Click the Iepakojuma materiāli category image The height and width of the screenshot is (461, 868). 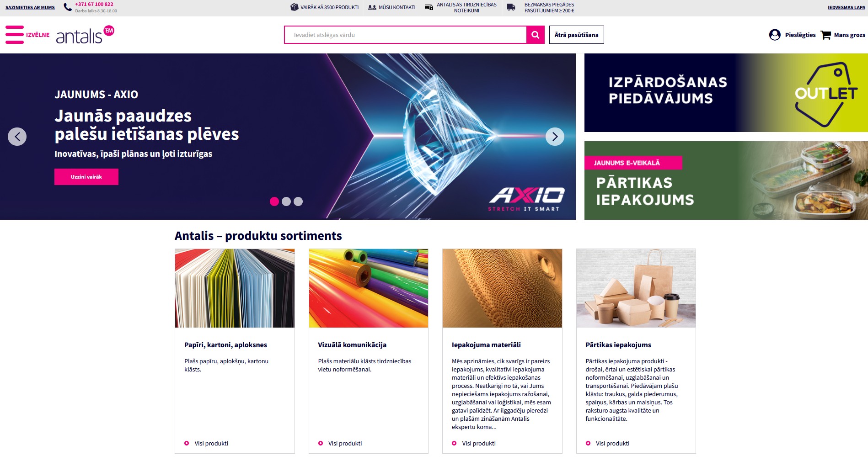tap(502, 287)
